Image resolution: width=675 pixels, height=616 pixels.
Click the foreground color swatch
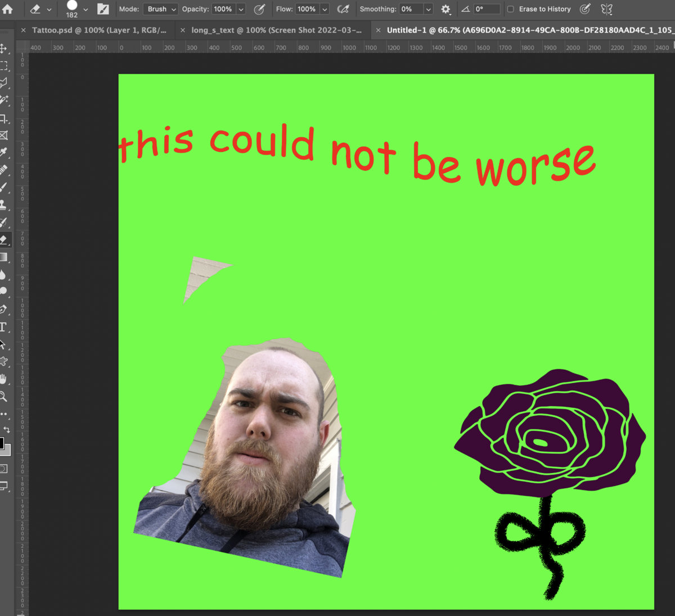(2, 443)
